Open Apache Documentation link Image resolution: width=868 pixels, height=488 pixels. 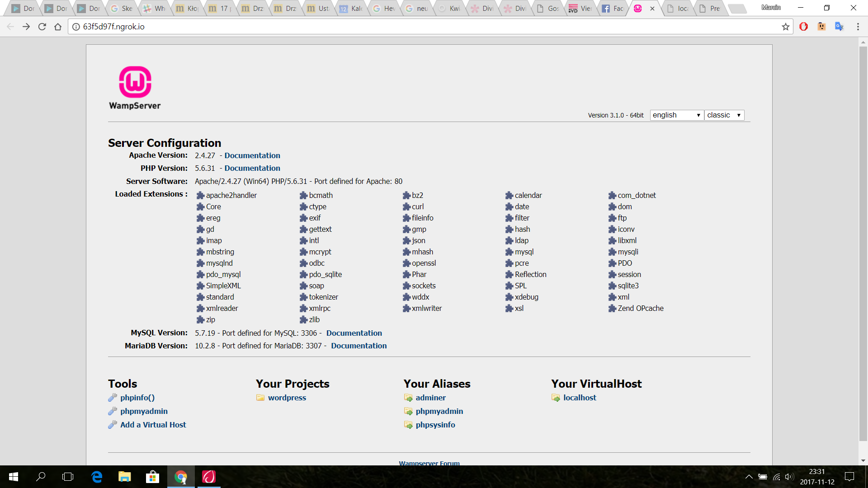(x=252, y=155)
